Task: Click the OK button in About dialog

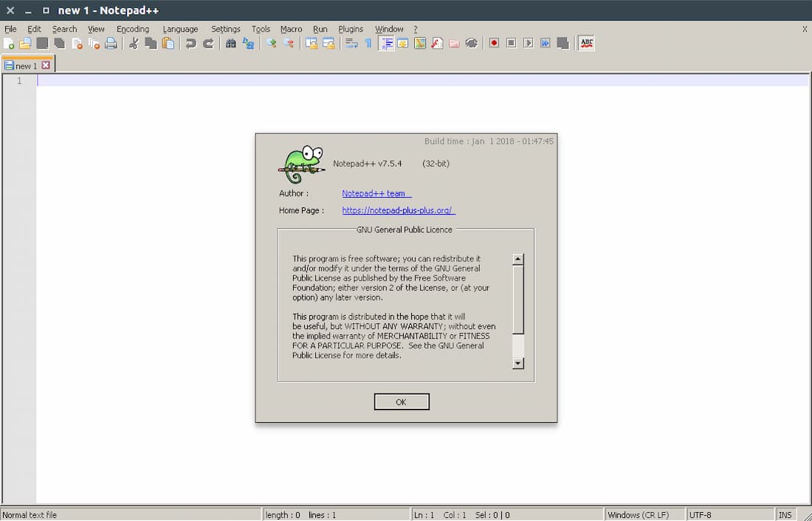Action: coord(402,401)
